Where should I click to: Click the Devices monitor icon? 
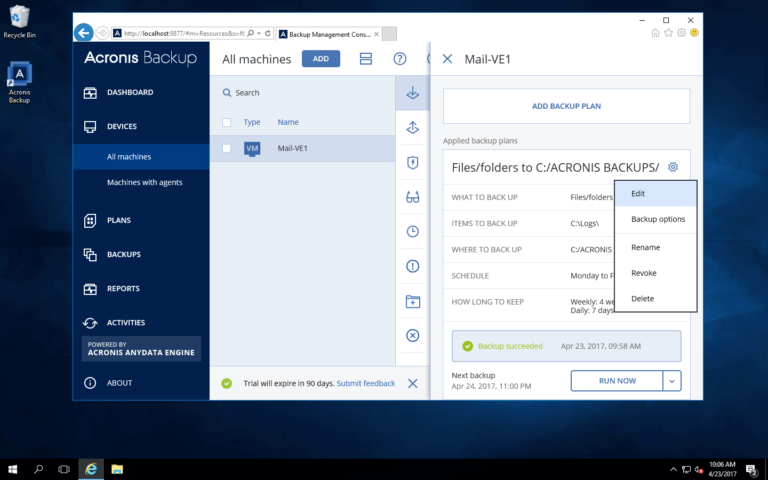(x=90, y=126)
